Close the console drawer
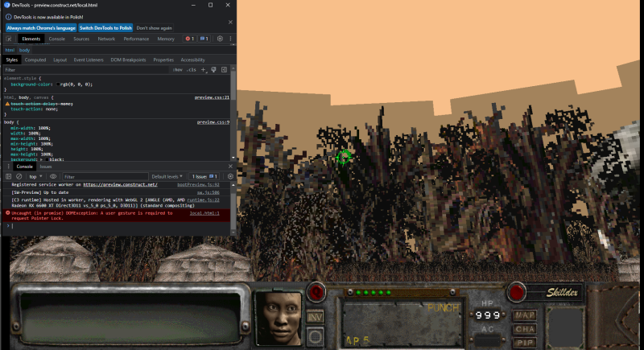The width and height of the screenshot is (644, 350). click(230, 167)
